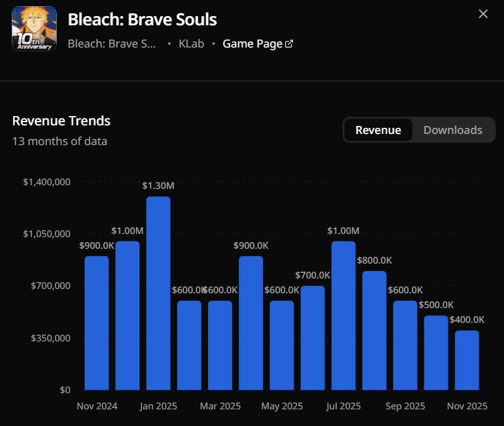504x426 pixels.
Task: Close the Bleach: Brave Souls panel
Action: pyautogui.click(x=483, y=14)
